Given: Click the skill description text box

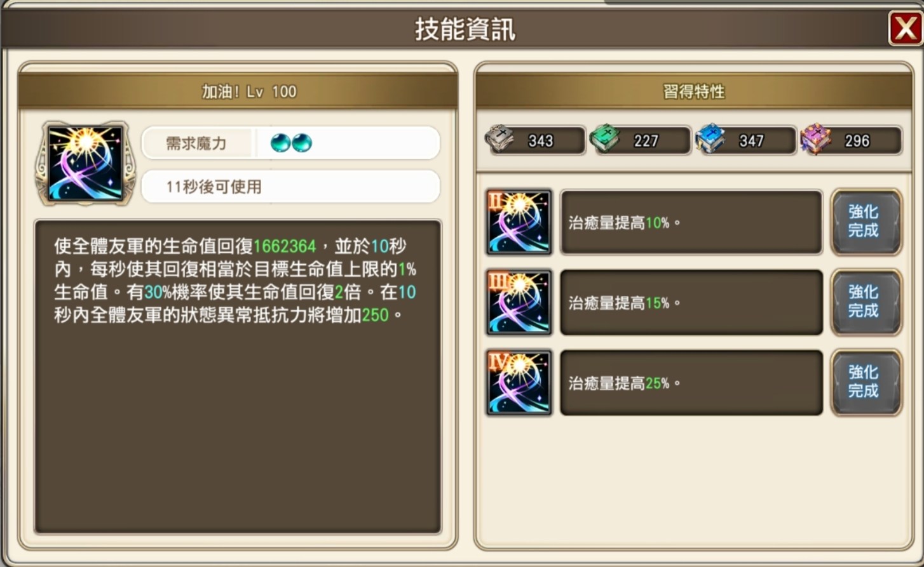Looking at the screenshot, I should click(x=238, y=377).
